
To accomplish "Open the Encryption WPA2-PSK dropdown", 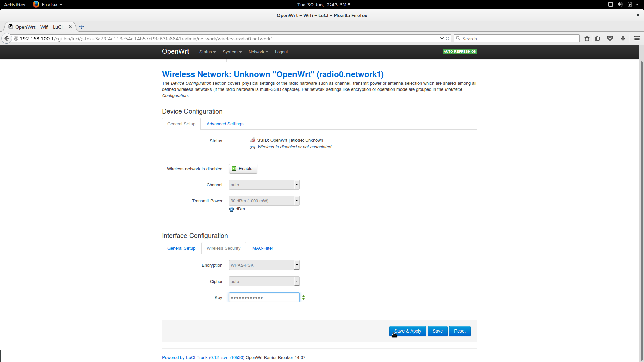I will 264,265.
